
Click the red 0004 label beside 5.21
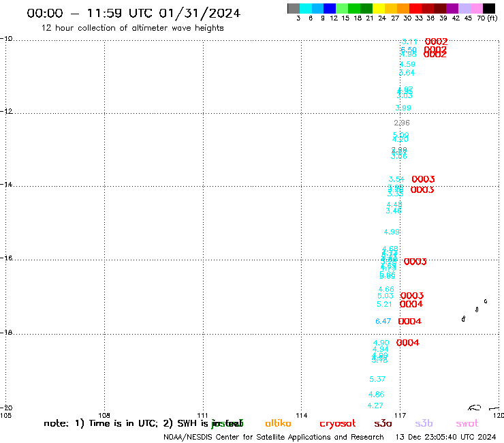411,304
